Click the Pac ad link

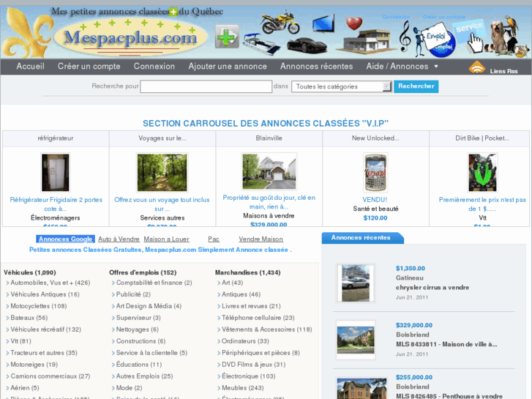click(214, 239)
